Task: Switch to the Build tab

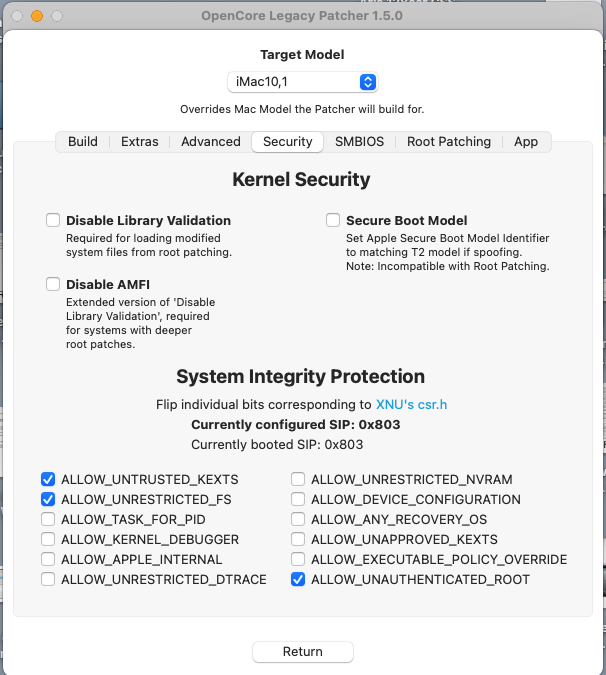Action: coord(83,142)
